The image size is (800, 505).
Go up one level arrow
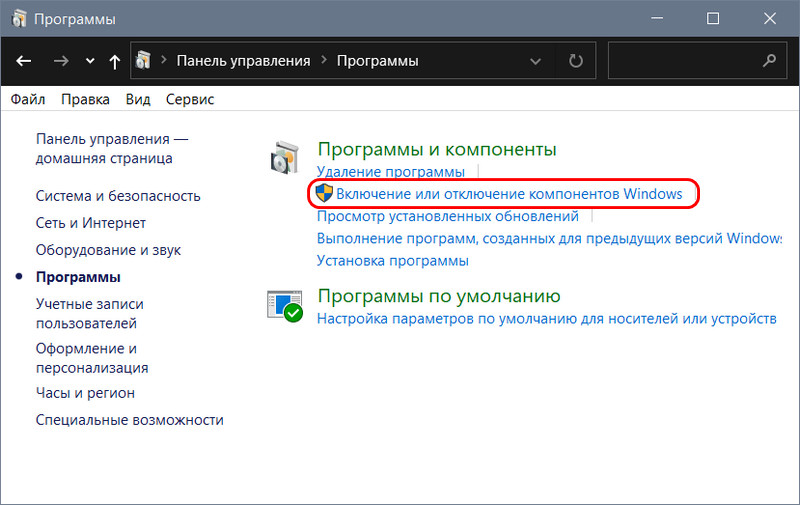(x=115, y=62)
